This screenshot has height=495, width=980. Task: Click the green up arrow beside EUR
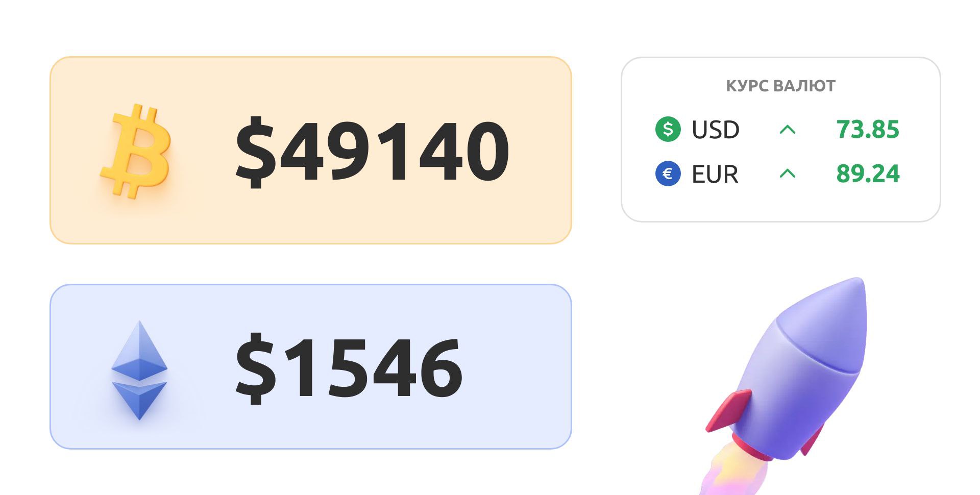[x=788, y=174]
